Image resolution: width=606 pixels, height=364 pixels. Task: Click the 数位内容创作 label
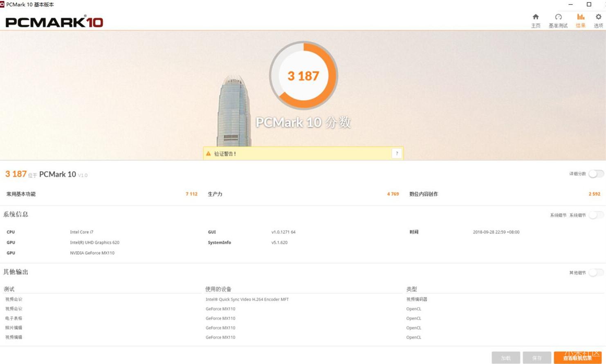[424, 194]
